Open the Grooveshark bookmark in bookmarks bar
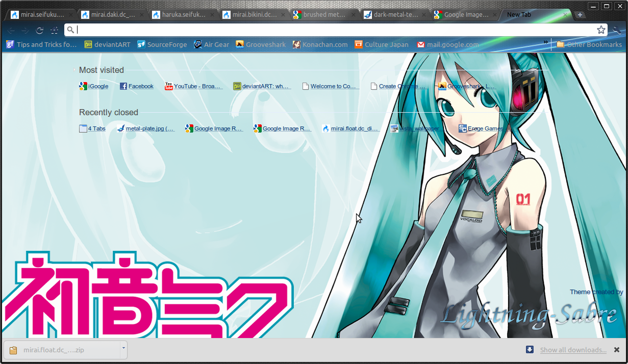 261,44
